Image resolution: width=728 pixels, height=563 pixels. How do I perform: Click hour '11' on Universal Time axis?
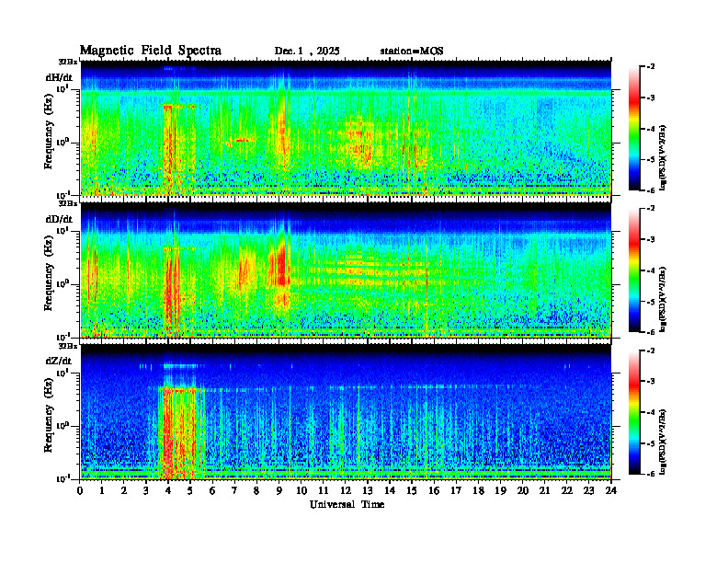click(324, 490)
